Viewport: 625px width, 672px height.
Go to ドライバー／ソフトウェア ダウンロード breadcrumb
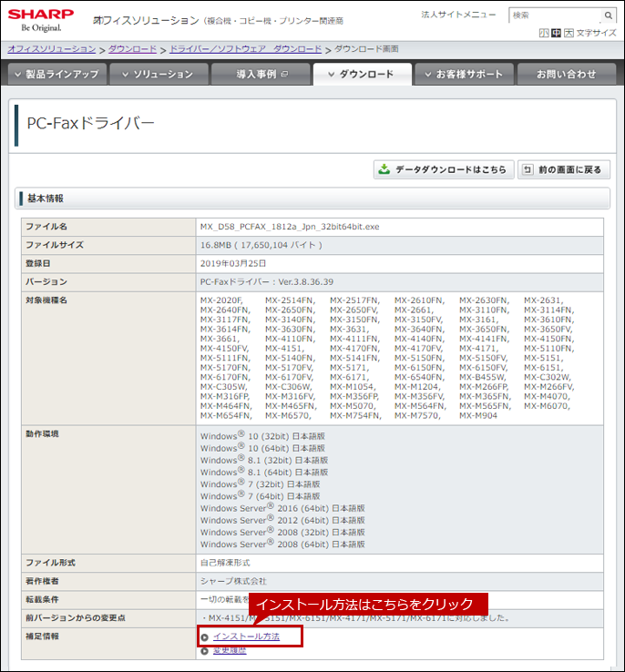(x=246, y=49)
